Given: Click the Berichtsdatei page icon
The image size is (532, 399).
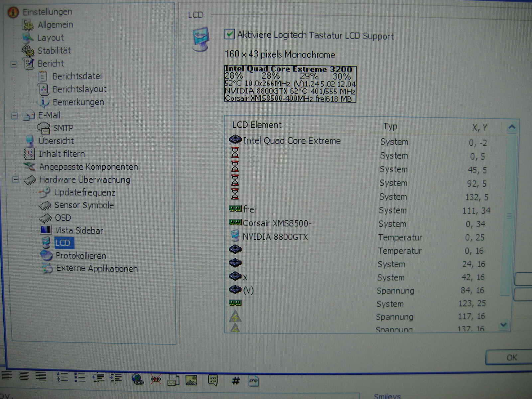Looking at the screenshot, I should pos(43,76).
